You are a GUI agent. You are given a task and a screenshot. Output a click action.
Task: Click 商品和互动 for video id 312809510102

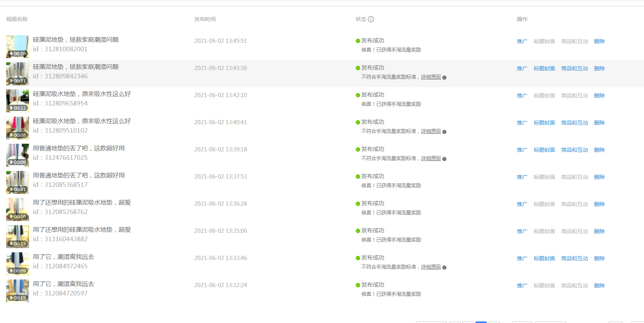(574, 123)
